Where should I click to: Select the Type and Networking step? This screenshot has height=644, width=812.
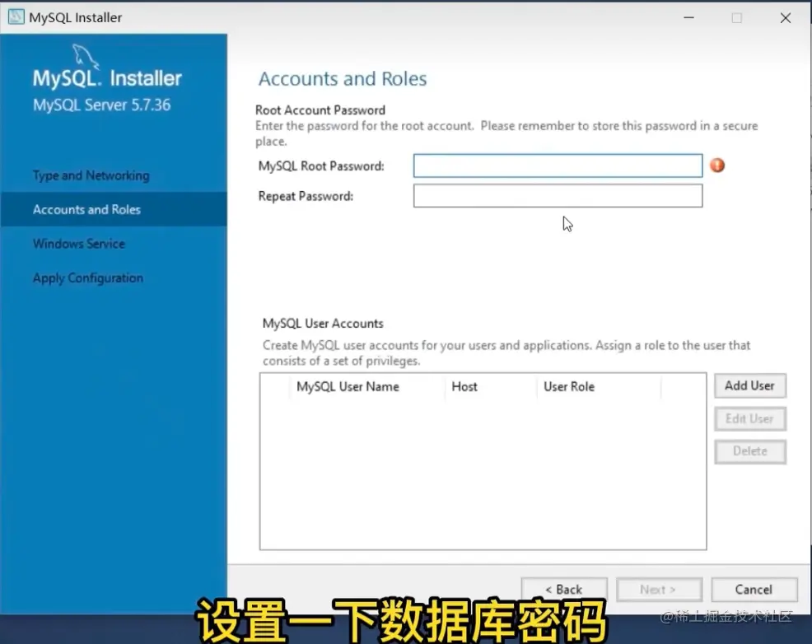(91, 175)
